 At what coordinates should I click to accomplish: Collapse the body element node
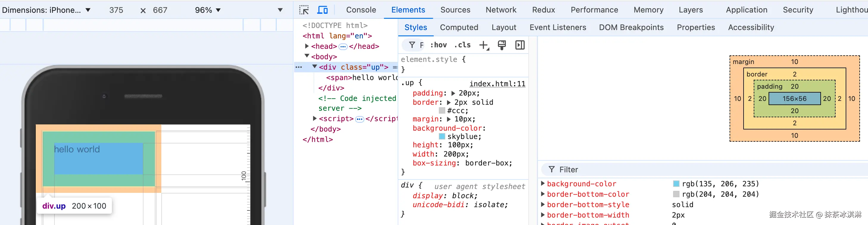(x=307, y=56)
